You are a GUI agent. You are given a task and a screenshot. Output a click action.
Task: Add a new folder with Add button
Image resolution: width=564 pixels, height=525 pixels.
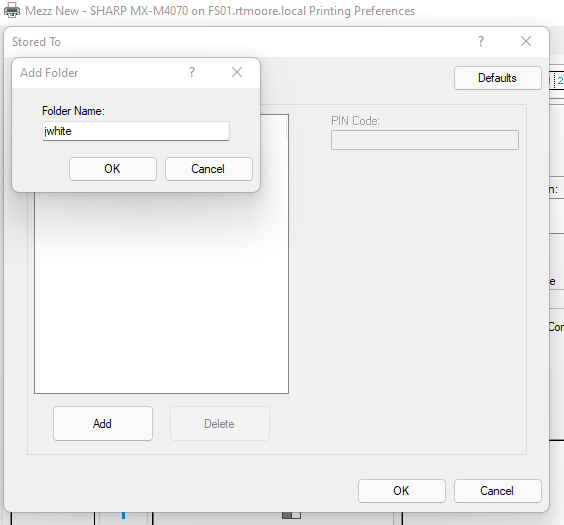point(103,424)
